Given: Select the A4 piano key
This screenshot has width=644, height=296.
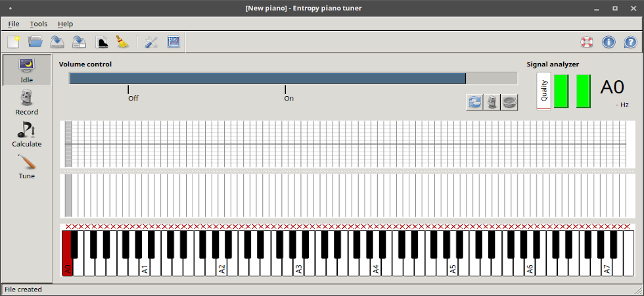Looking at the screenshot, I should [375, 267].
